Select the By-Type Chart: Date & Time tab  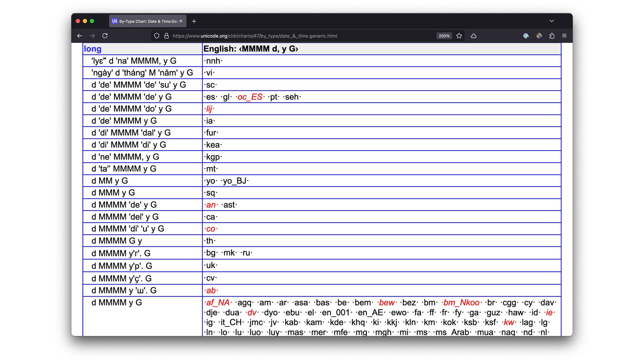148,21
